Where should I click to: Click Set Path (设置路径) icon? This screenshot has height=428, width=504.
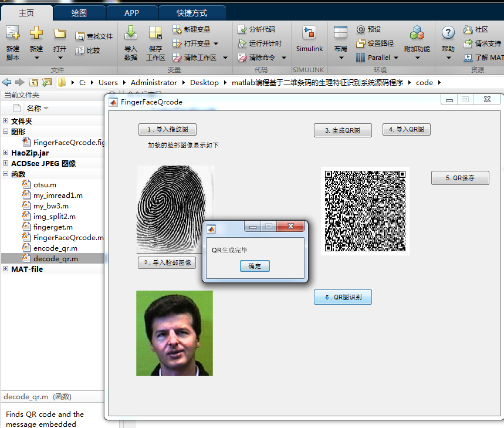[x=361, y=43]
